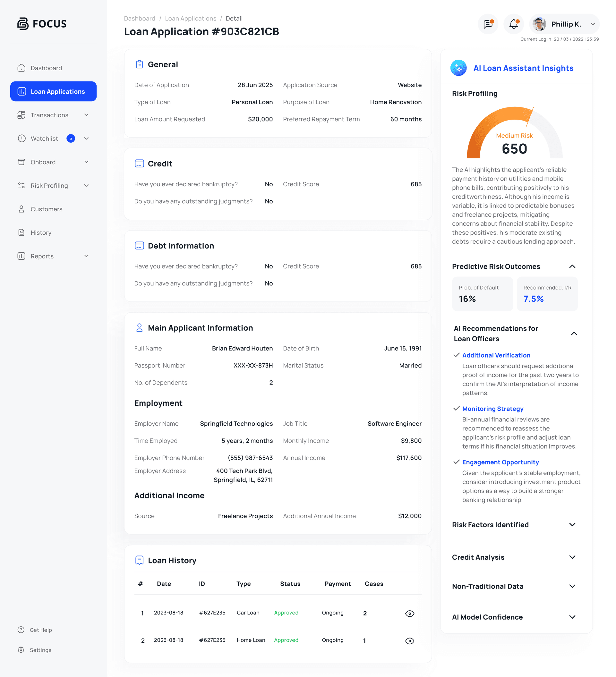Click the AI Loan Assistant Insights sparkle icon

point(458,68)
